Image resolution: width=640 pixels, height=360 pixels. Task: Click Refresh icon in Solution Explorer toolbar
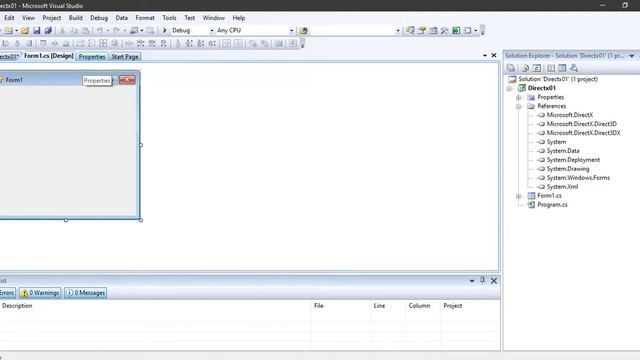pyautogui.click(x=537, y=68)
